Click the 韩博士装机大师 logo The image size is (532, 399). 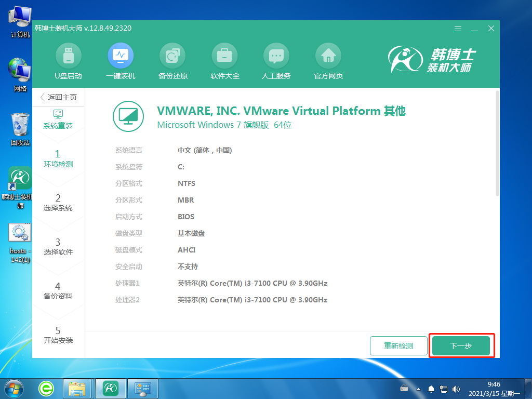(x=442, y=60)
